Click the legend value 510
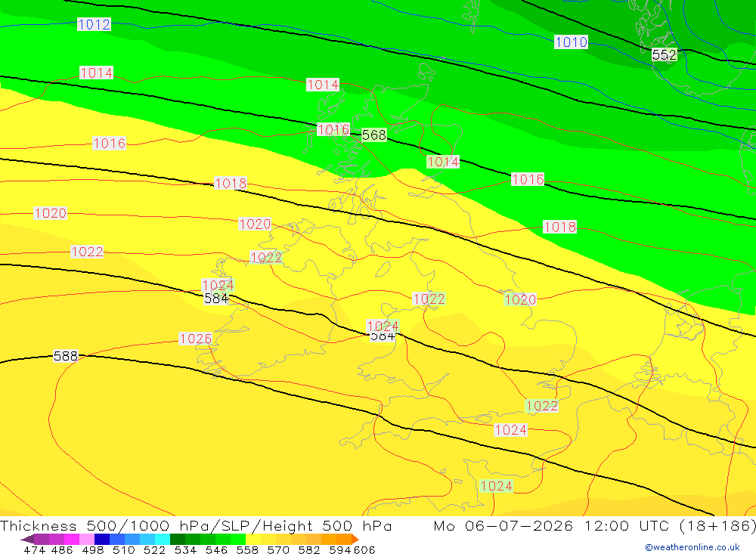756x554 pixels. pyautogui.click(x=123, y=549)
